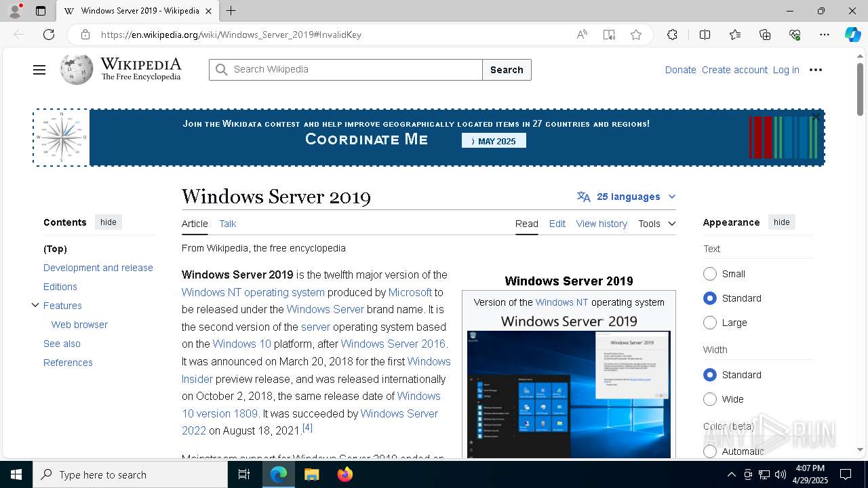Select Large text size

tap(710, 323)
